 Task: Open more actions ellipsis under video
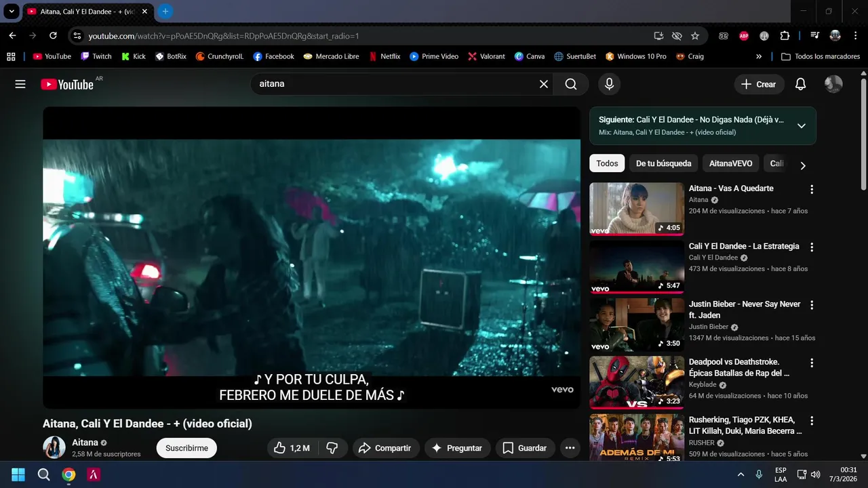click(x=570, y=448)
